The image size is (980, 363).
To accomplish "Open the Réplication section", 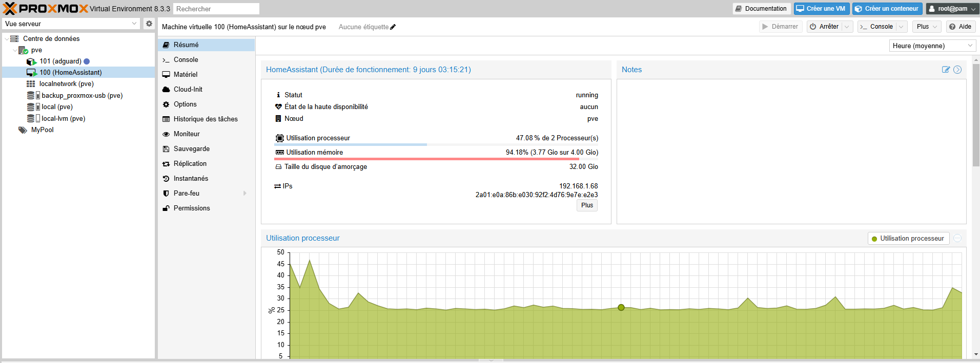I will tap(206, 164).
